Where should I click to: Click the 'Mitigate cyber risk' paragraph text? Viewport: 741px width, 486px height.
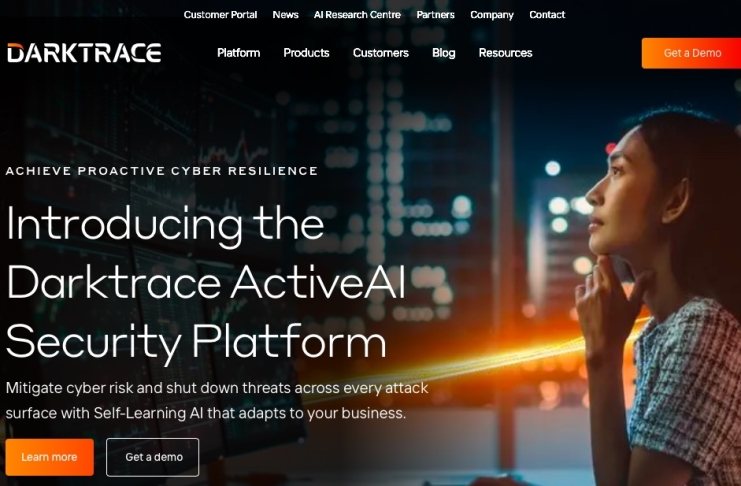[217, 400]
